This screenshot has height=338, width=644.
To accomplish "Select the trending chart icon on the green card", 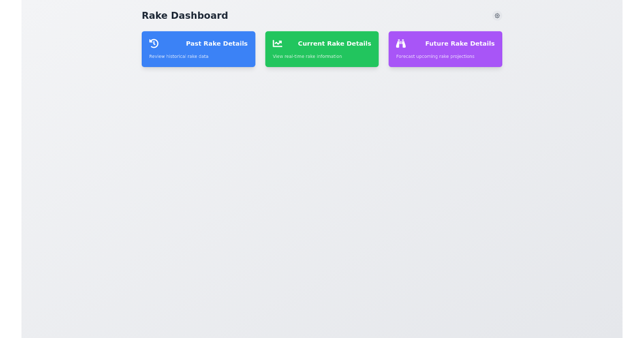I will coord(277,43).
